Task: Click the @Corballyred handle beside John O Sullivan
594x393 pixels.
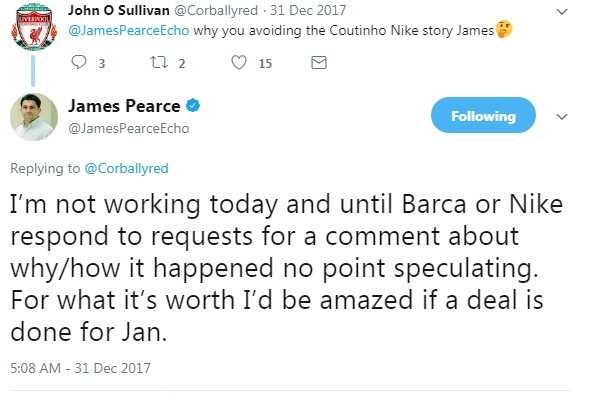Action: 216,10
